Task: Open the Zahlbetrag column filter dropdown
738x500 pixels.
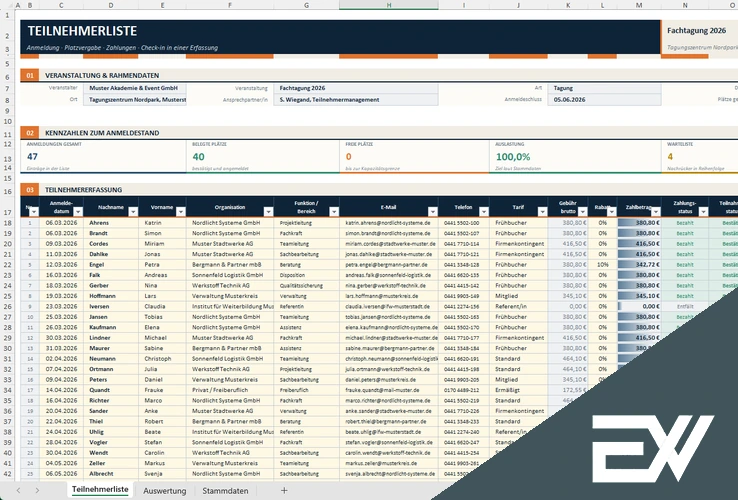Action: point(656,212)
